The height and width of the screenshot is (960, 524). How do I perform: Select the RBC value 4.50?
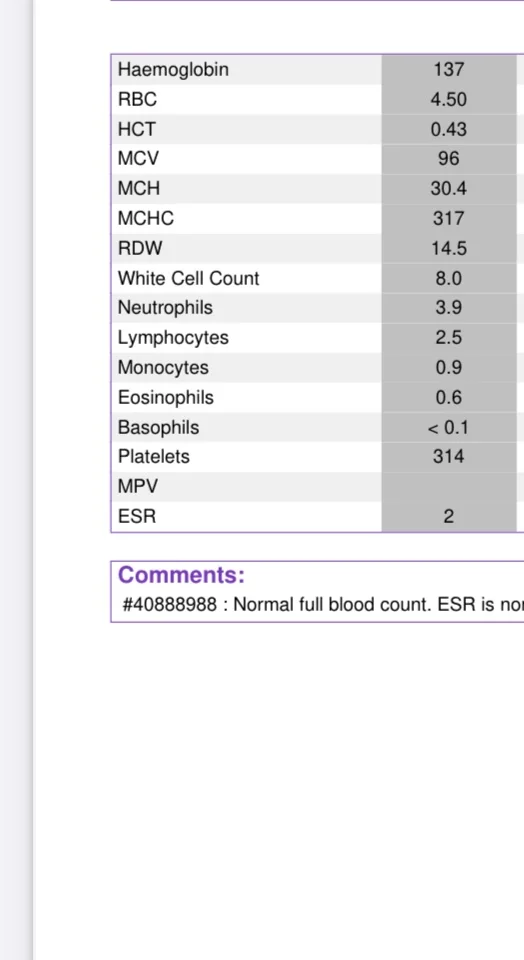[448, 99]
